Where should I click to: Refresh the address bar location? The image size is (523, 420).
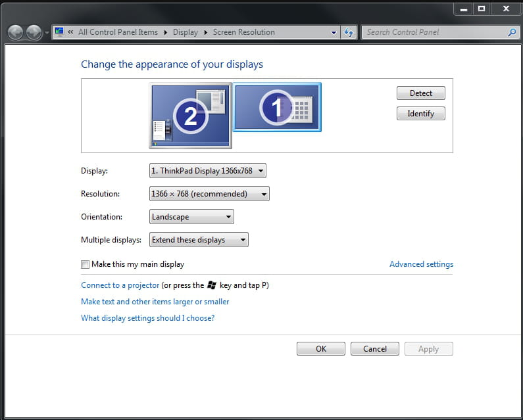[x=349, y=32]
